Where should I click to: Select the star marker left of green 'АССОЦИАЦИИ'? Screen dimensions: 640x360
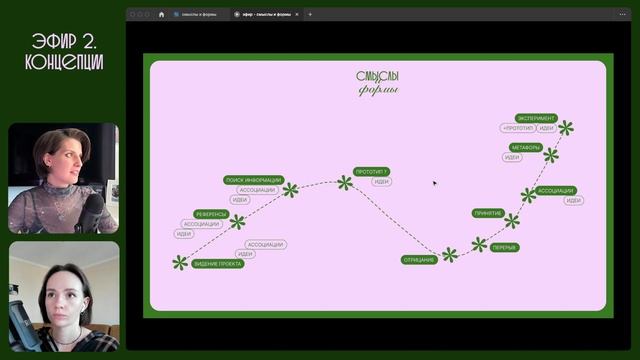(x=528, y=195)
